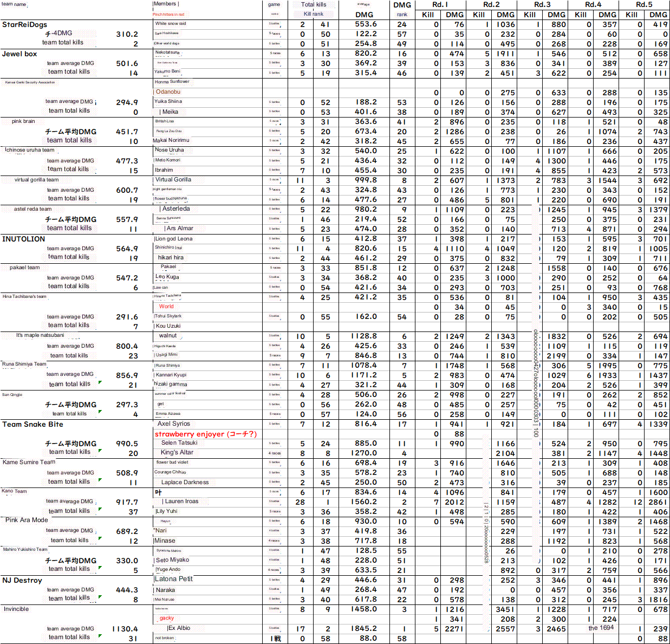Click the "Rd.1" round header
Image resolution: width=670 pixels, height=644 pixels.
pos(440,4)
